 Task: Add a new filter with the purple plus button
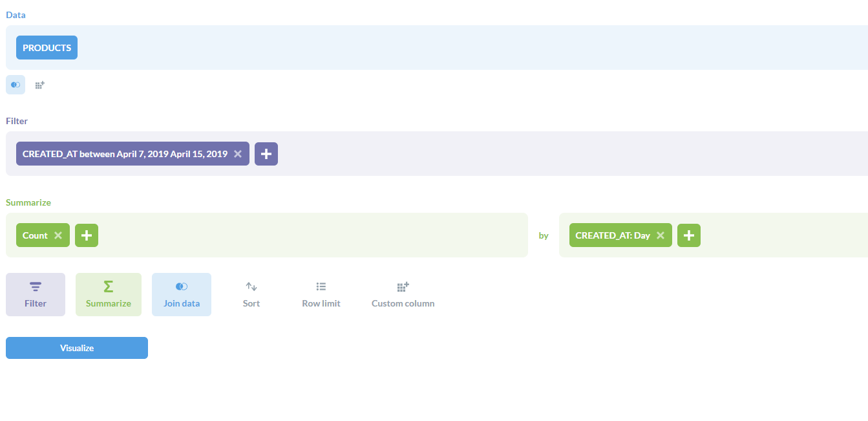pyautogui.click(x=266, y=153)
